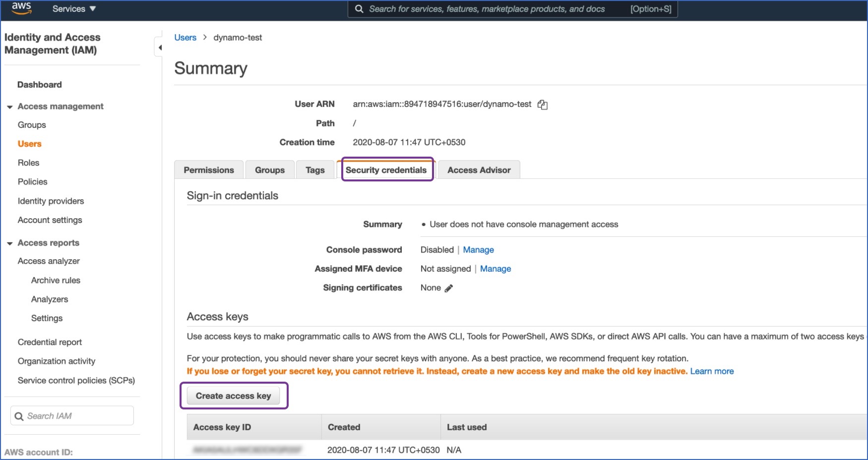Click Manage next to Console password

click(478, 249)
